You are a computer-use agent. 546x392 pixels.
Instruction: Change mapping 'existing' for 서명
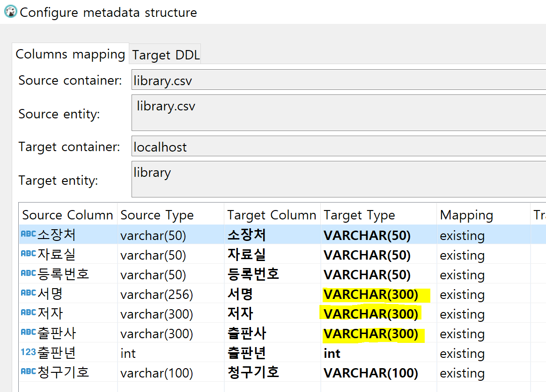(462, 295)
